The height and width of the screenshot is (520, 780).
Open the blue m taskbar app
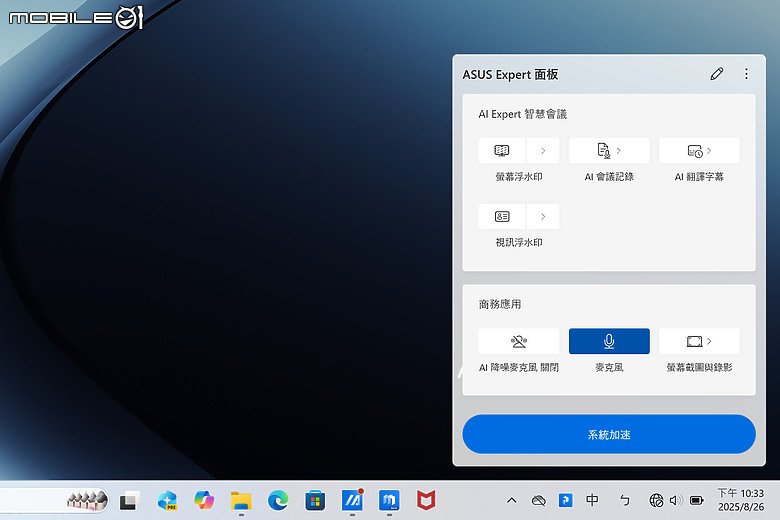[389, 501]
